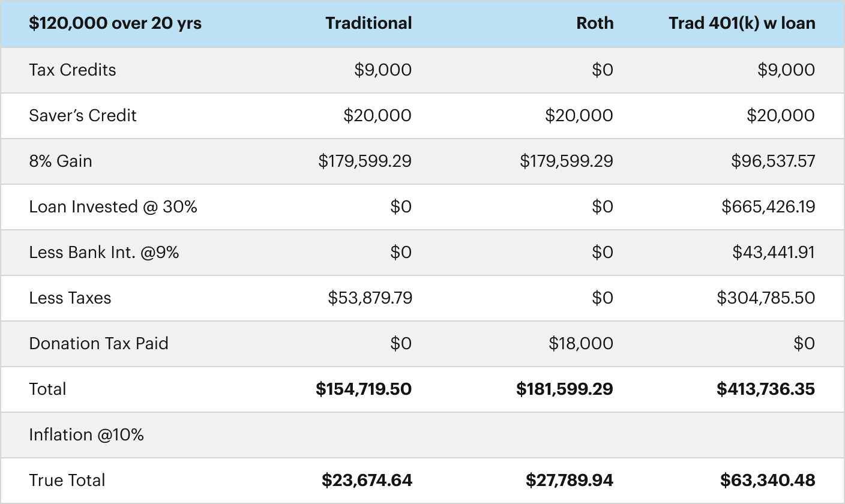The width and height of the screenshot is (845, 504).
Task: Click the $63,340.48 true total value
Action: click(768, 480)
